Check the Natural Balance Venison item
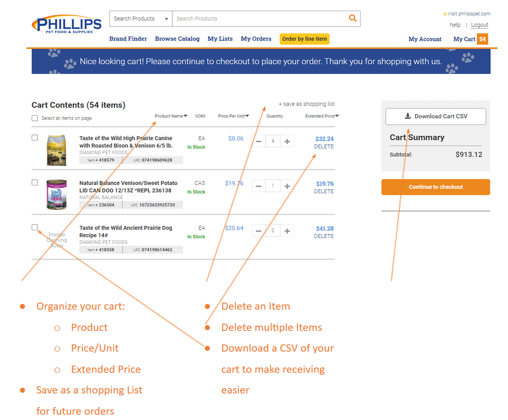Viewport: 508px width, 420px height. point(34,183)
